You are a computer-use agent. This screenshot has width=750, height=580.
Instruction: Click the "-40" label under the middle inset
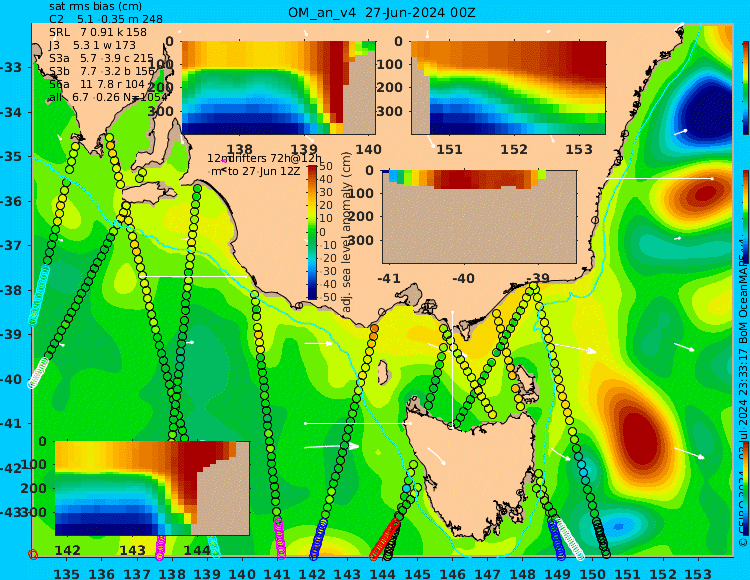coord(463,278)
